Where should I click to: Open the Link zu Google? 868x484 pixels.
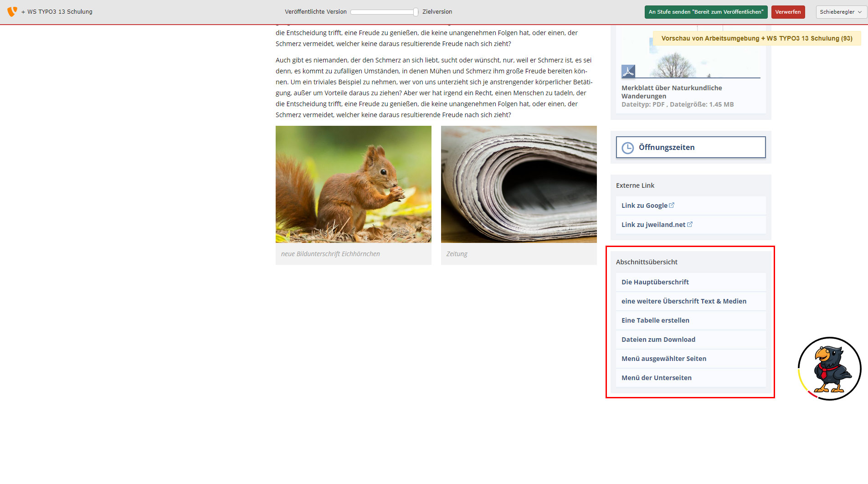644,206
